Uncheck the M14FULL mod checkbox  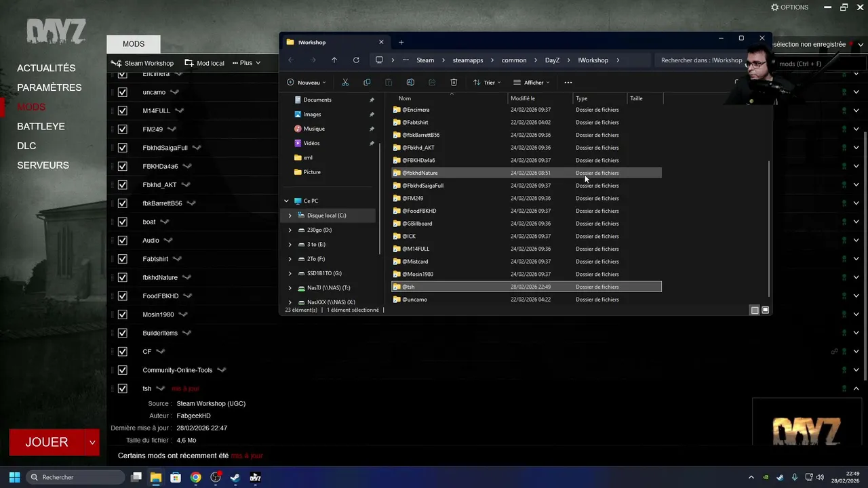click(x=123, y=110)
